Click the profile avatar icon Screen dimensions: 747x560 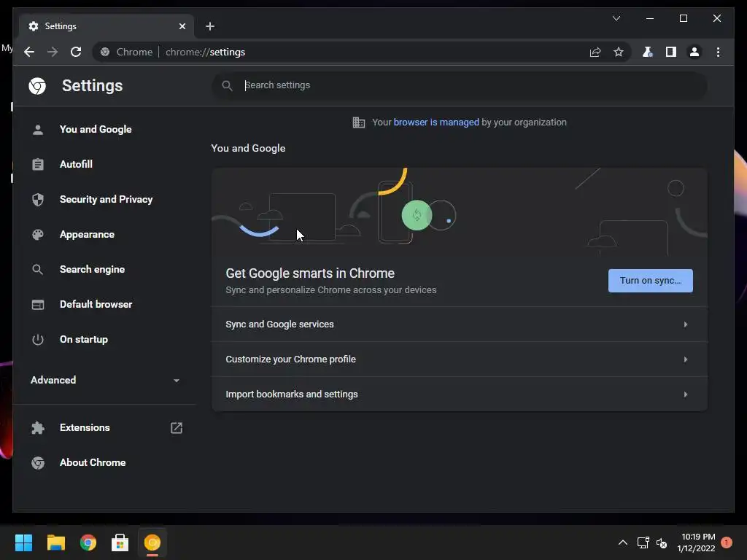click(694, 52)
